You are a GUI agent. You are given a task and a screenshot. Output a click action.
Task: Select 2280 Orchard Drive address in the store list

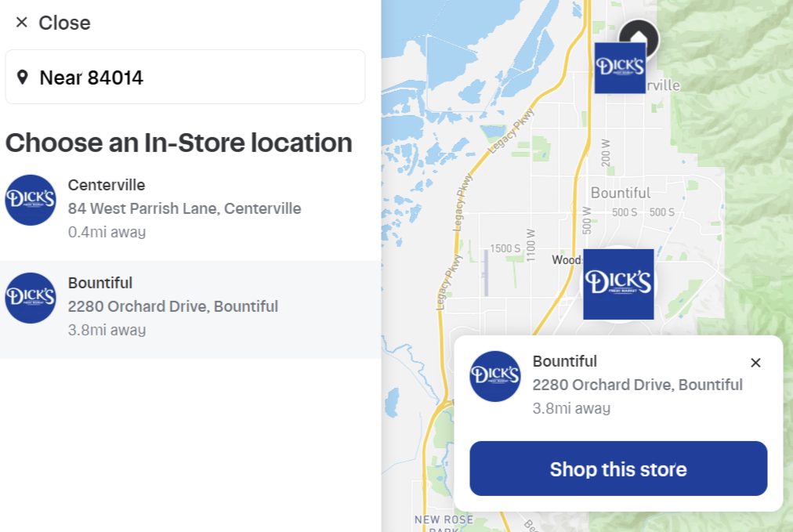coord(173,306)
